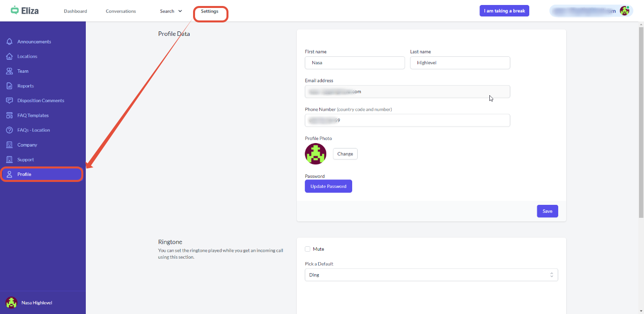Open the Pick a Default ringtone dropdown
Viewport: 644px width, 314px height.
pyautogui.click(x=431, y=275)
